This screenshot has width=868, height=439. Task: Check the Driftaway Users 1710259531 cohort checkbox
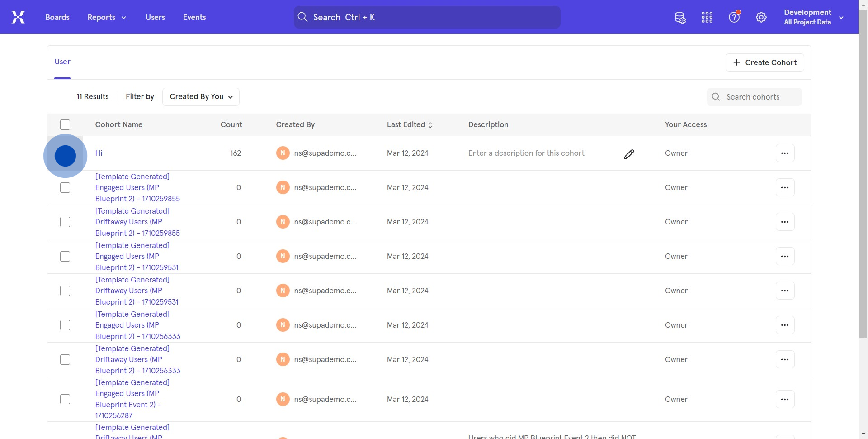pos(65,291)
